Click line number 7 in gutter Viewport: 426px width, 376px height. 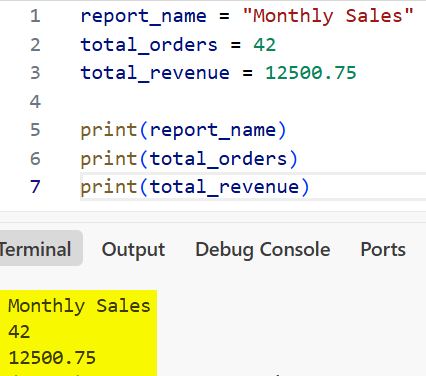click(35, 187)
